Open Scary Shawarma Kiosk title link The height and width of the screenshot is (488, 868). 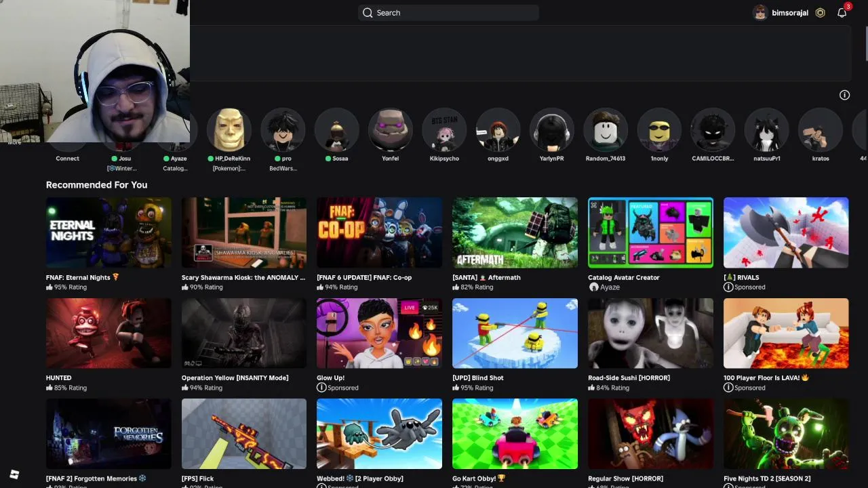(243, 277)
